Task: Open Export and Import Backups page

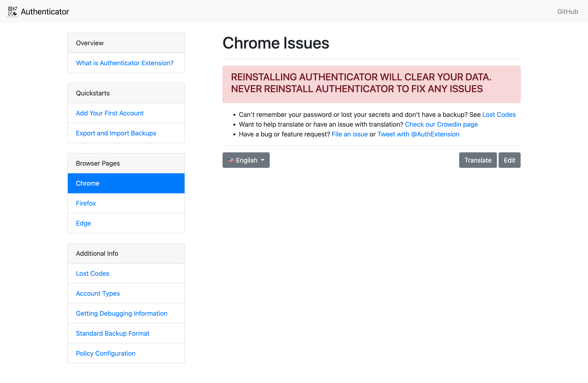Action: [116, 133]
